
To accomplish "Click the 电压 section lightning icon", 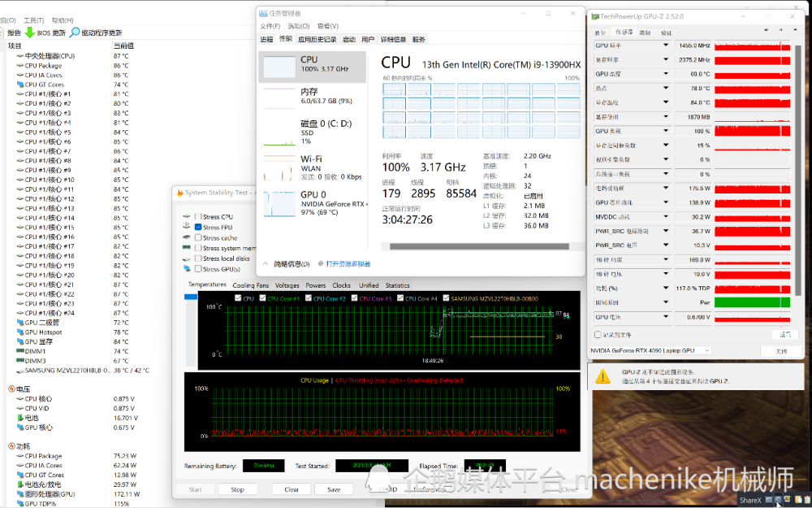I will (11, 389).
